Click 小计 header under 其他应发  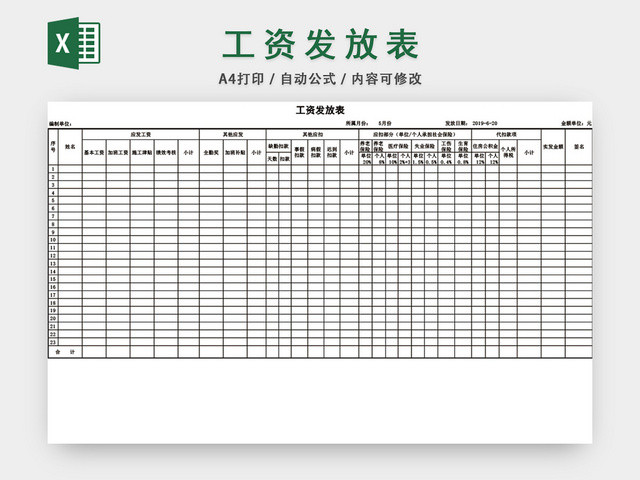[x=256, y=153]
